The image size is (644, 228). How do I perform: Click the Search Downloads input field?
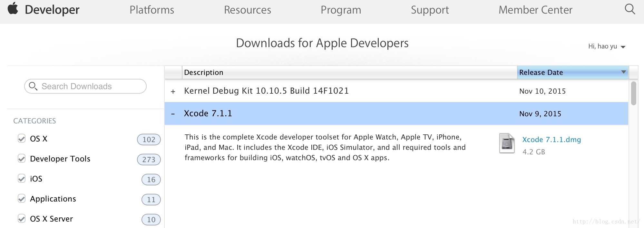click(85, 86)
